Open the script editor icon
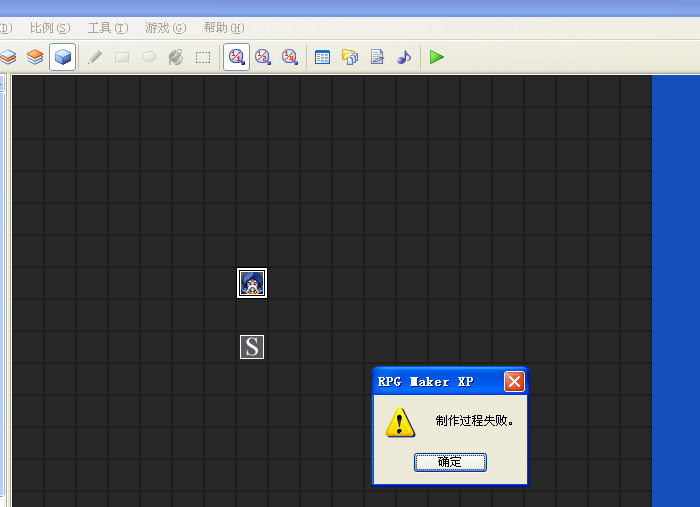This screenshot has width=700, height=507. click(377, 57)
